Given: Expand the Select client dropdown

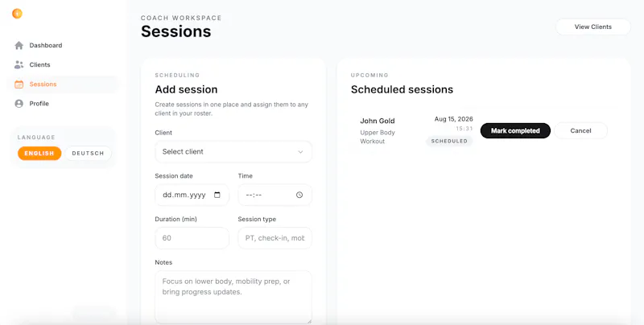Looking at the screenshot, I should [233, 152].
